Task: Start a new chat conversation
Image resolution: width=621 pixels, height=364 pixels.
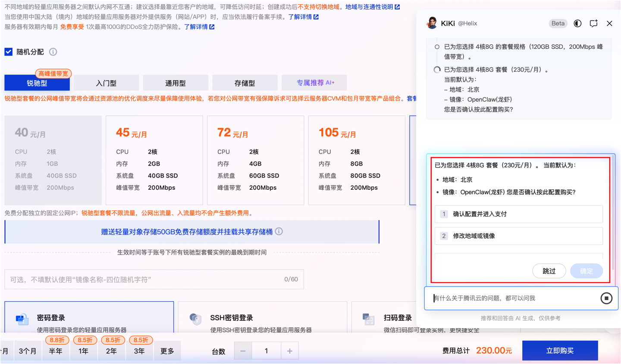Action: [593, 24]
